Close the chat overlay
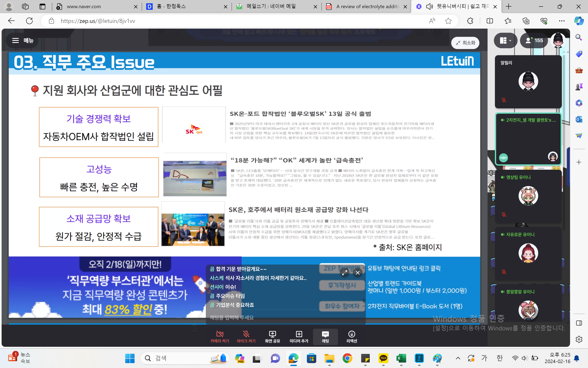 pyautogui.click(x=358, y=273)
